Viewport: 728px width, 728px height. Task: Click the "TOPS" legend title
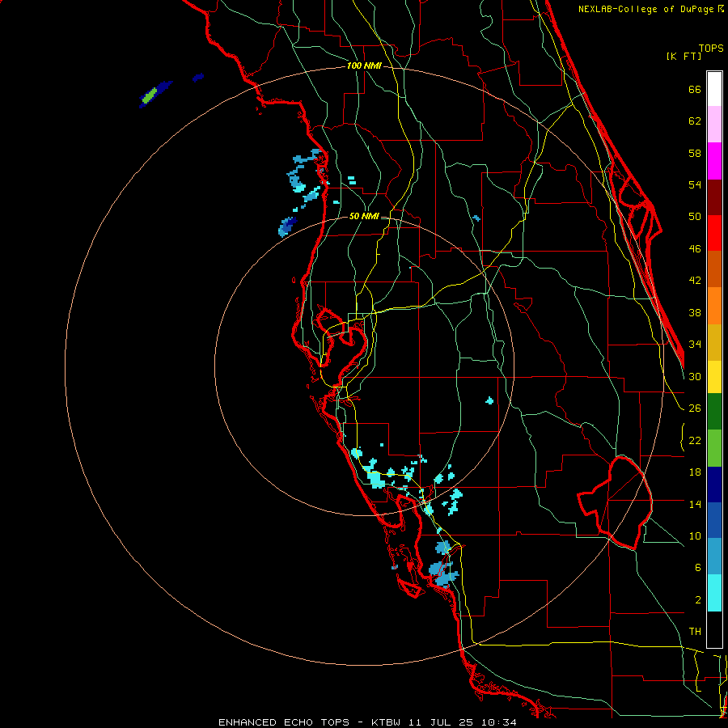click(x=711, y=49)
